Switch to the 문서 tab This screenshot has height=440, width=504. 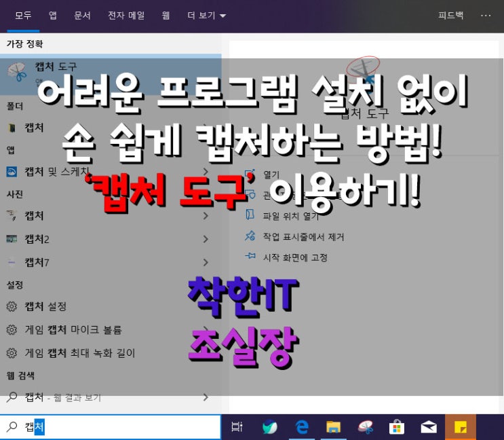tap(82, 16)
